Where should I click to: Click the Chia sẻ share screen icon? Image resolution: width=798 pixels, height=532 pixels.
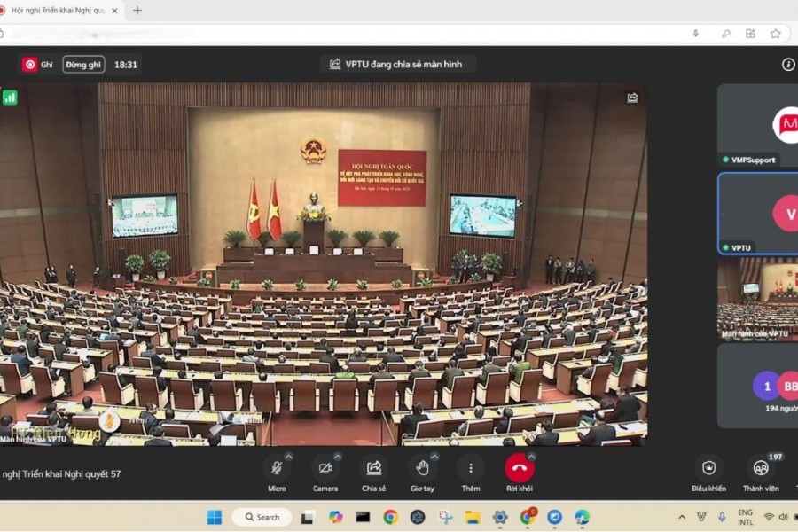373,468
